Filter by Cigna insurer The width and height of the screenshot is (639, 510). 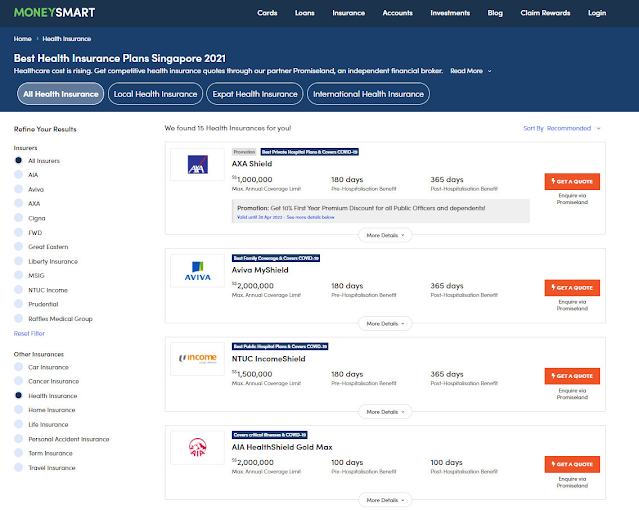click(x=18, y=218)
